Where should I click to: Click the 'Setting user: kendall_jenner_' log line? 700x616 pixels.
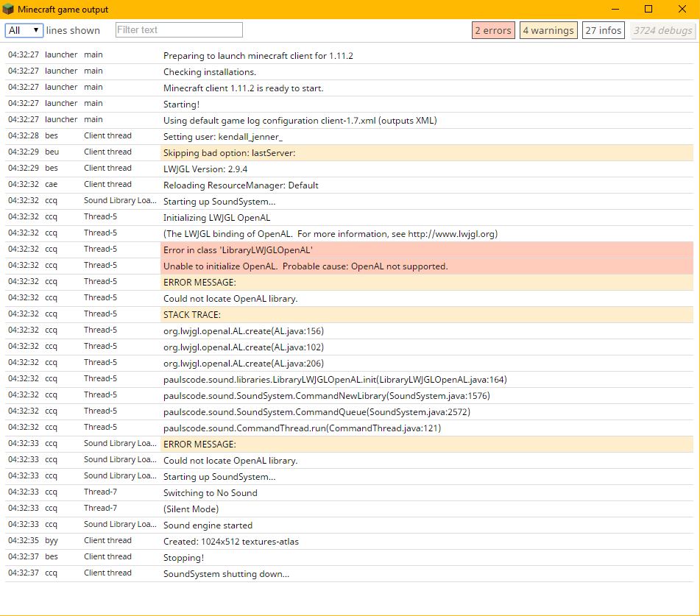point(222,137)
